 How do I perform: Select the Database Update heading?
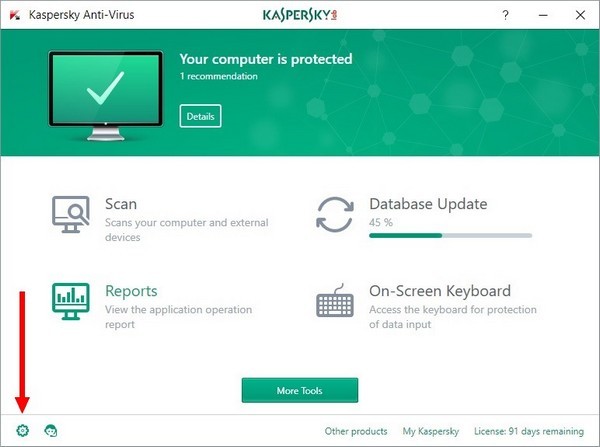click(x=428, y=204)
